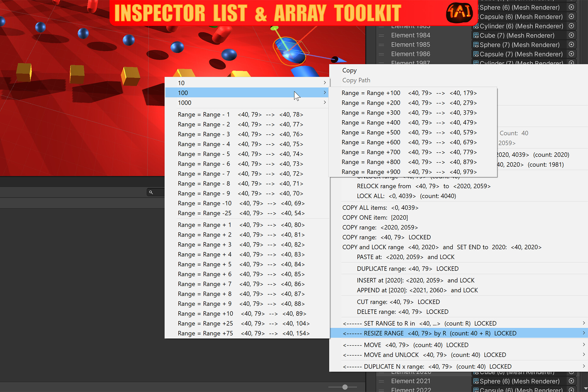Expand DUPLICATE N x range submenu

[x=459, y=366]
